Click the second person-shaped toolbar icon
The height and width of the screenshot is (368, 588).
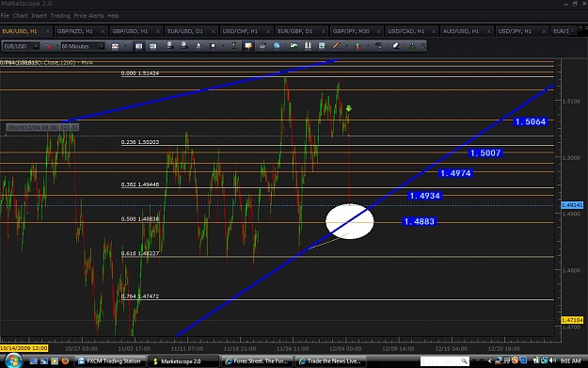pyautogui.click(x=184, y=46)
